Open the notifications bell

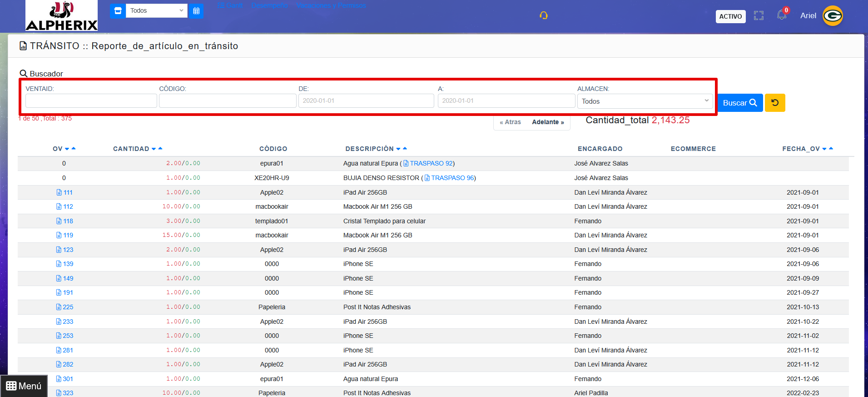click(781, 15)
